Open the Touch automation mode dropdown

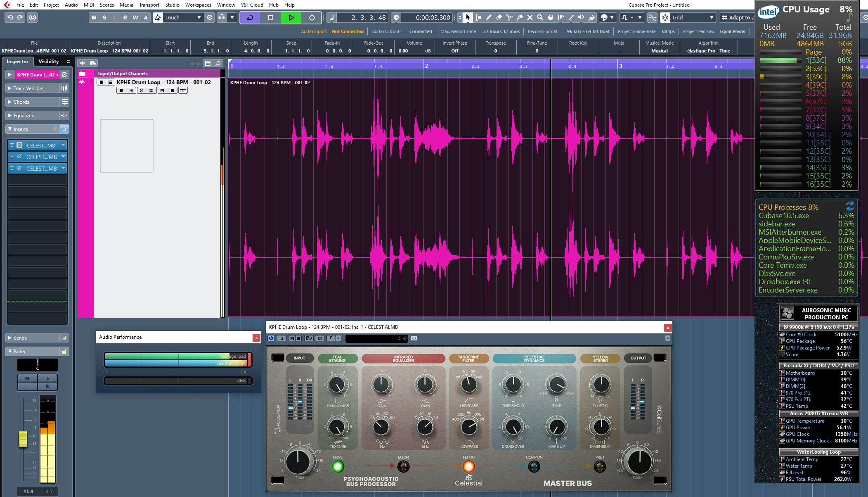[x=183, y=17]
